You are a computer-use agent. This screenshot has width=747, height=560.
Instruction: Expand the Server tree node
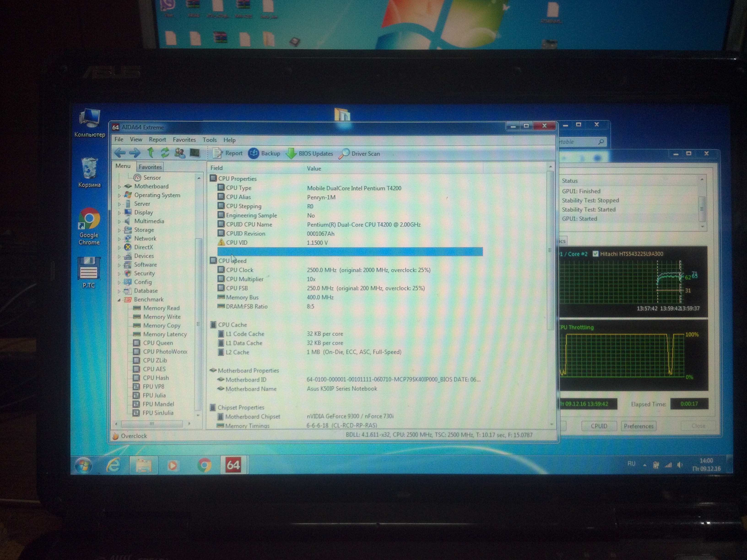click(119, 204)
